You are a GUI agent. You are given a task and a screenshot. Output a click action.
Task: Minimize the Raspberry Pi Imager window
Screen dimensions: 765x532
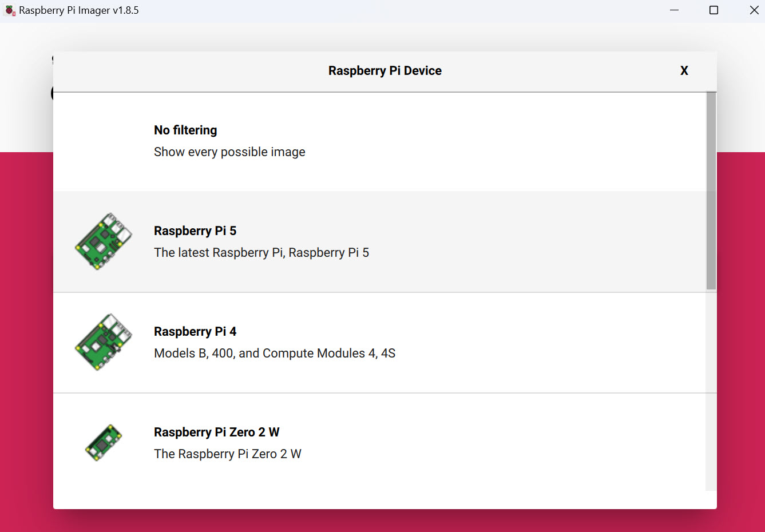[x=675, y=10]
